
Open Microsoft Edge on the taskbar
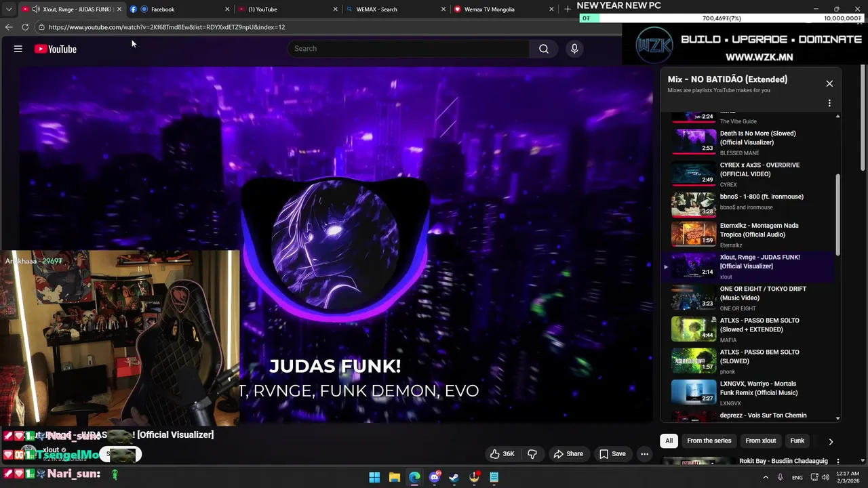[x=414, y=477]
